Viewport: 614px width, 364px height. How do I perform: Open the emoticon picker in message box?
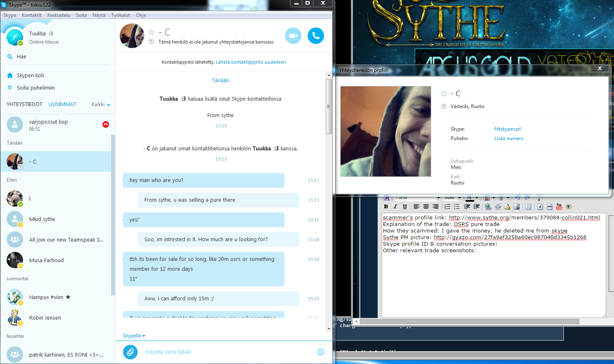click(321, 352)
